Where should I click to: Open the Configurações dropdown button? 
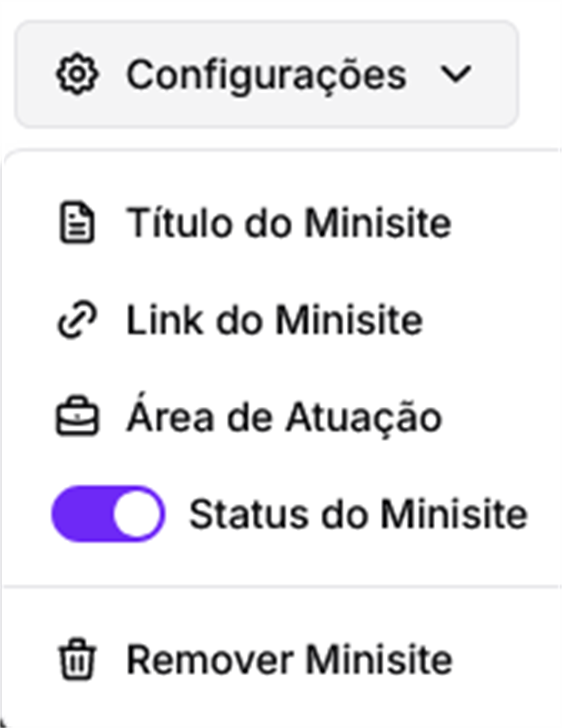click(x=266, y=74)
